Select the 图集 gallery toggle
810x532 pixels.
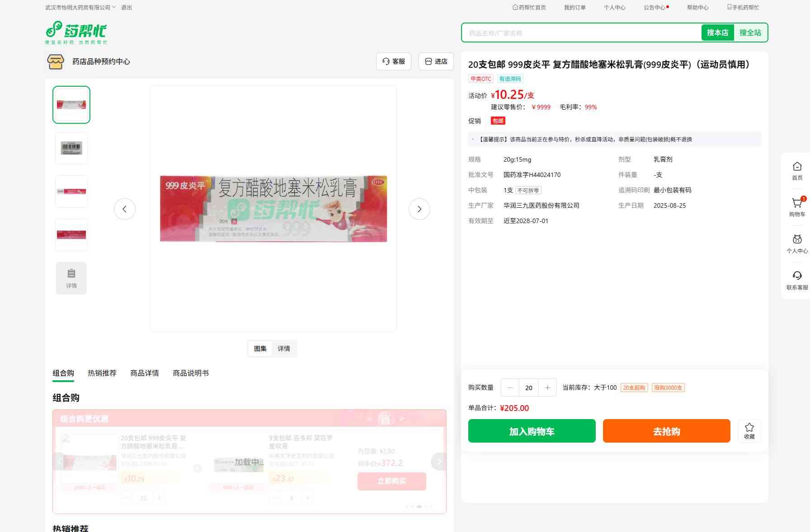260,349
